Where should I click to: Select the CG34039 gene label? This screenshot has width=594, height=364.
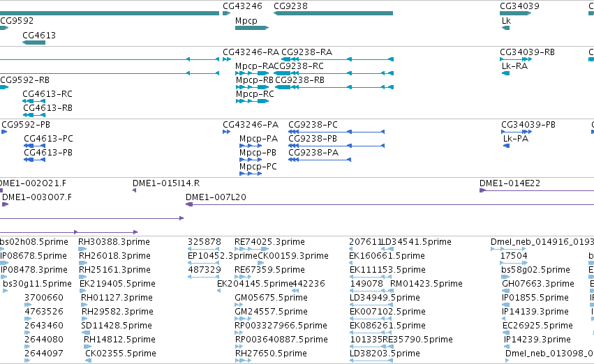point(519,6)
